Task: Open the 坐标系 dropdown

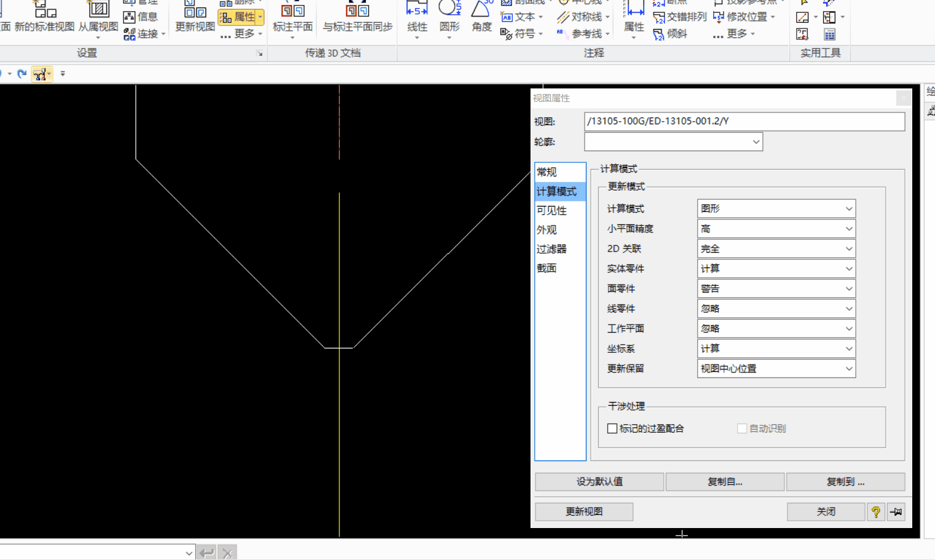Action: (776, 349)
